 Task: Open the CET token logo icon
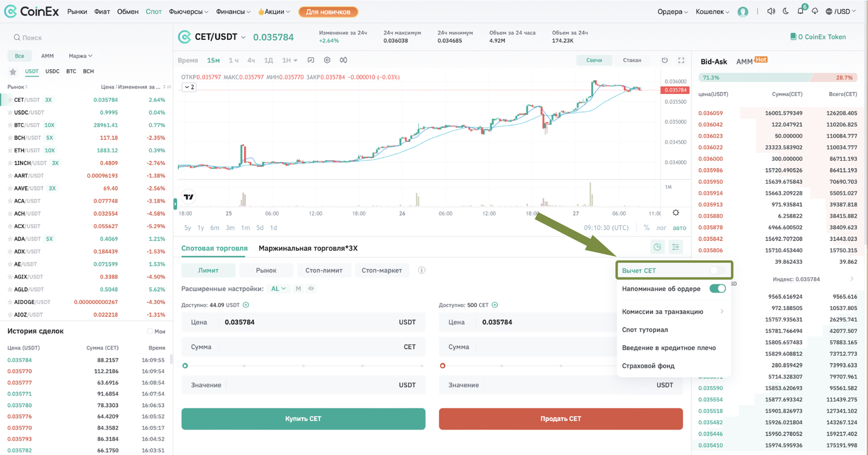click(x=185, y=37)
